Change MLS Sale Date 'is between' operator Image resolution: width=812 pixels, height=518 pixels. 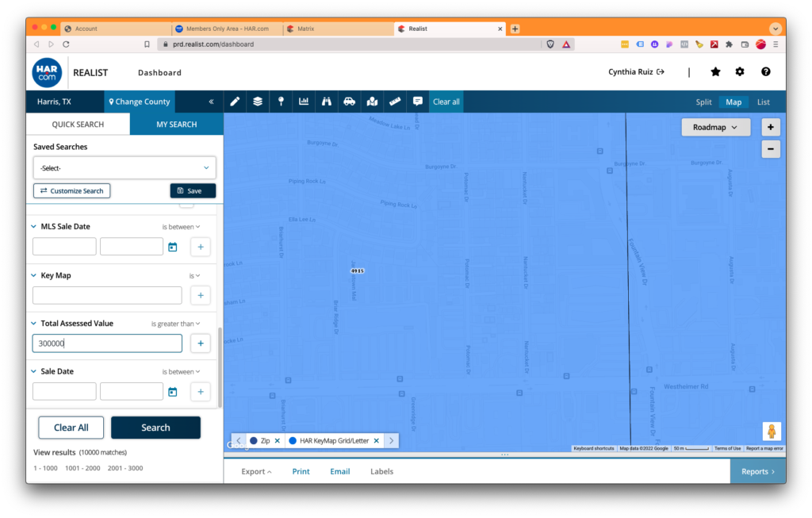(181, 227)
